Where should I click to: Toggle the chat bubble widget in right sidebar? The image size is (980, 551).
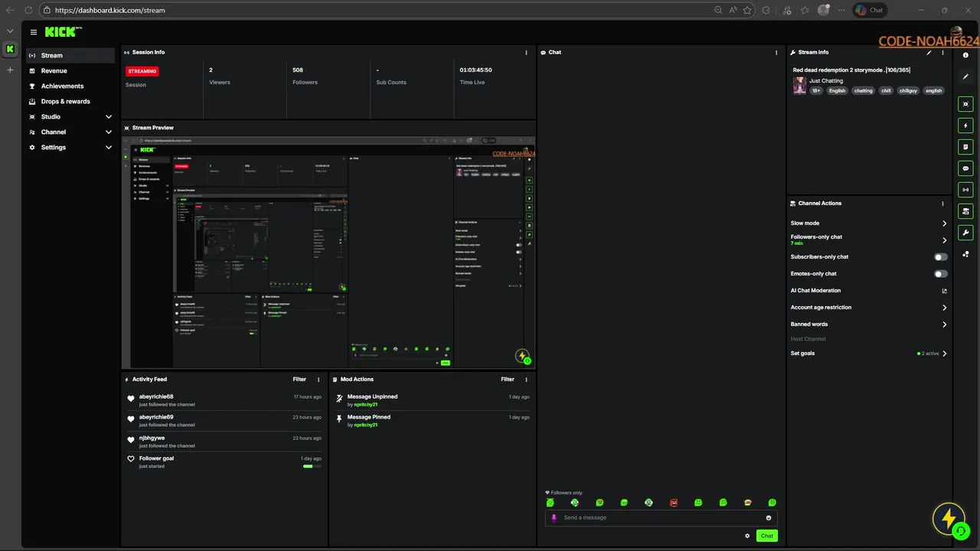pos(965,168)
